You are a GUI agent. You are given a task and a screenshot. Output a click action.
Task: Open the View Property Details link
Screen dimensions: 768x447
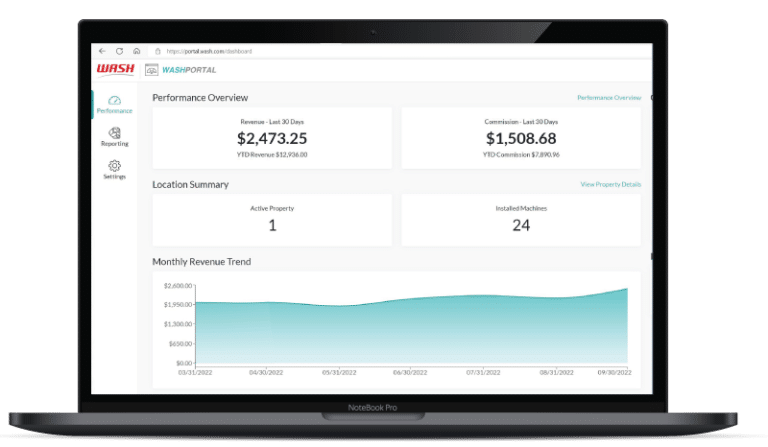tap(610, 185)
